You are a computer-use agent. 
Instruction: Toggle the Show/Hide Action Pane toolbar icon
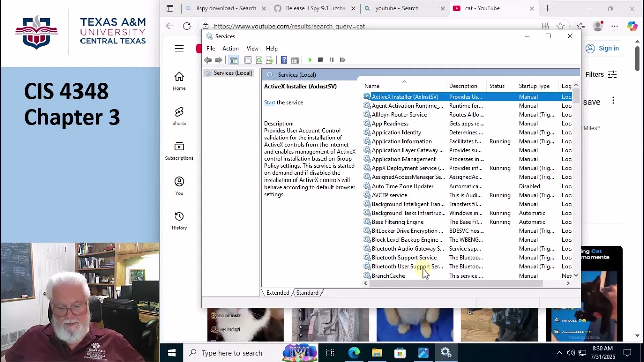(x=295, y=60)
